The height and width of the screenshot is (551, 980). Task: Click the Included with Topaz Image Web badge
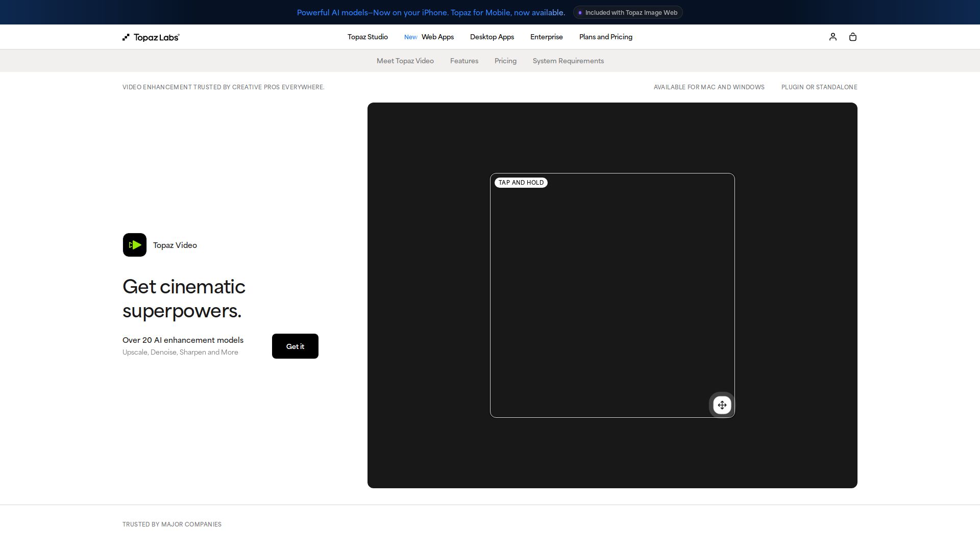(628, 13)
